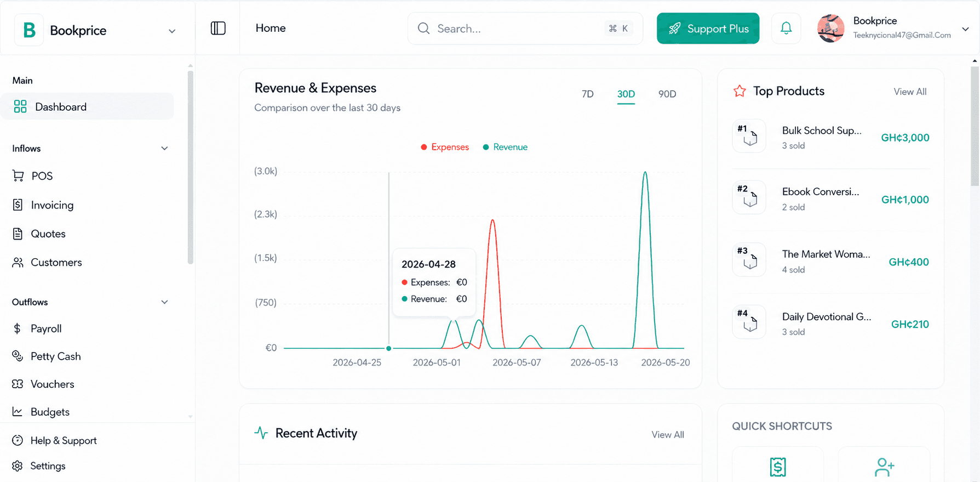Viewport: 980px width, 482px height.
Task: Click the Petty Cash coins icon
Action: [18, 356]
